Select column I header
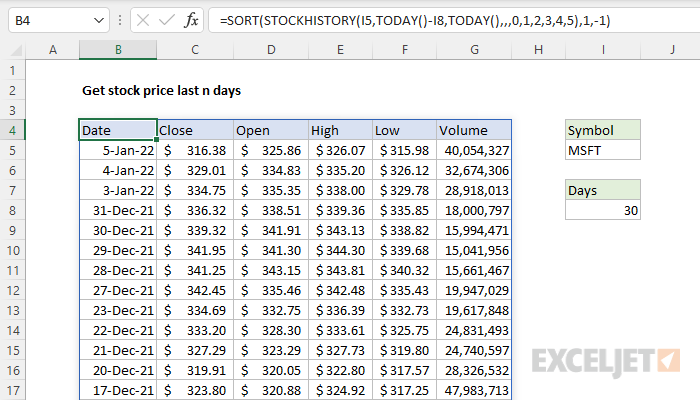Viewport: 700px width, 400px height. [x=603, y=50]
